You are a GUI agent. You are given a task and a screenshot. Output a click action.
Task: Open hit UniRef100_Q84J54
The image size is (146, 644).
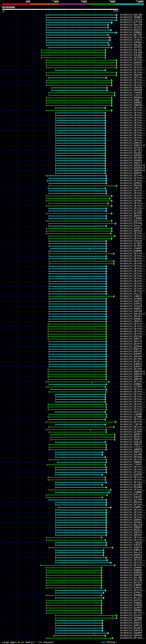pos(131,25)
